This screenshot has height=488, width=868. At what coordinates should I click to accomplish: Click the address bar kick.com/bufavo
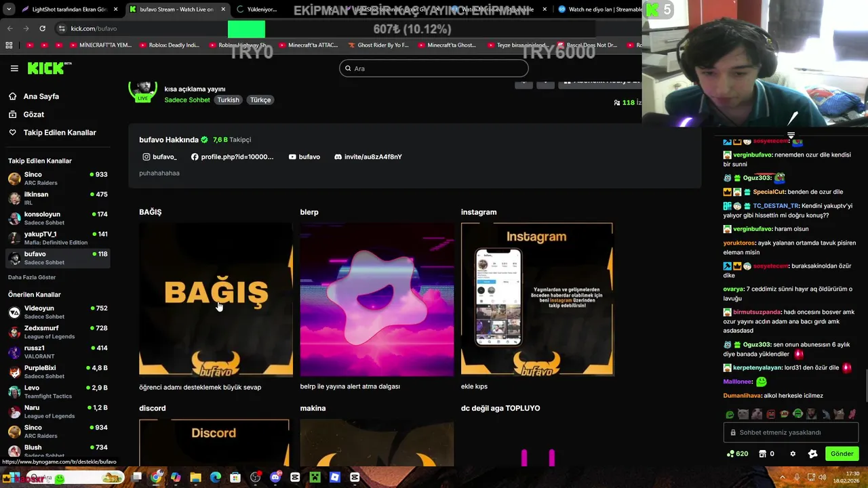[94, 28]
